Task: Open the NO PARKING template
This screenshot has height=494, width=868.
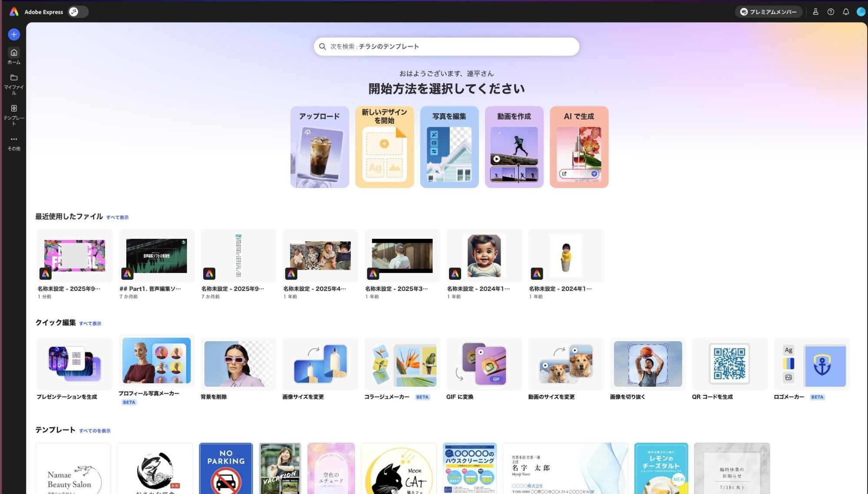Action: (226, 468)
